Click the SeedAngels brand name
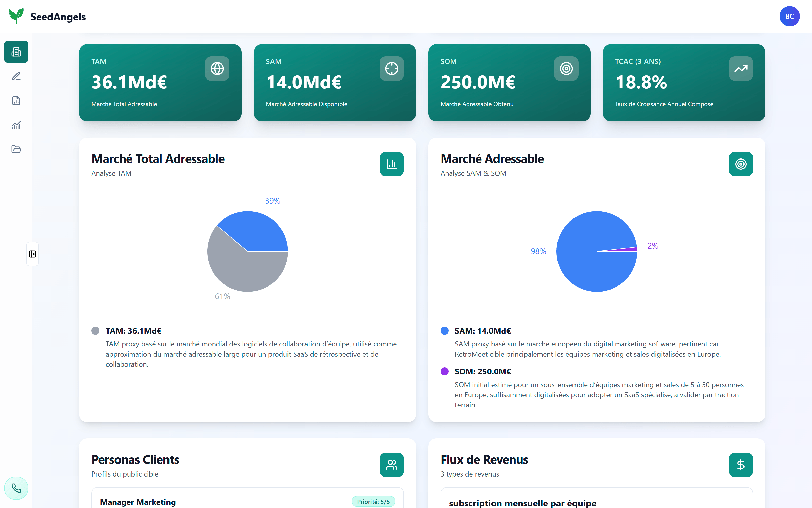 pyautogui.click(x=58, y=17)
